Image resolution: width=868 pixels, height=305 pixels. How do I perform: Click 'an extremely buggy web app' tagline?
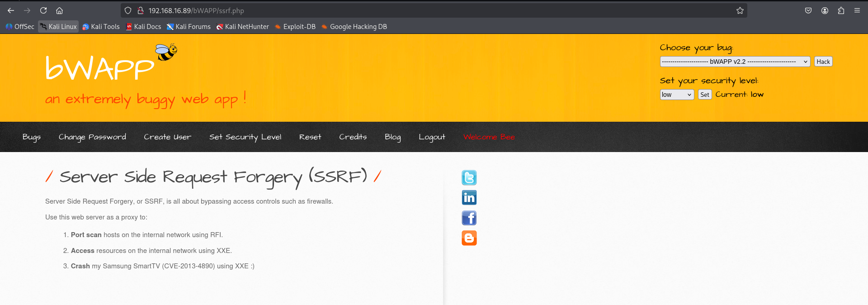146,100
